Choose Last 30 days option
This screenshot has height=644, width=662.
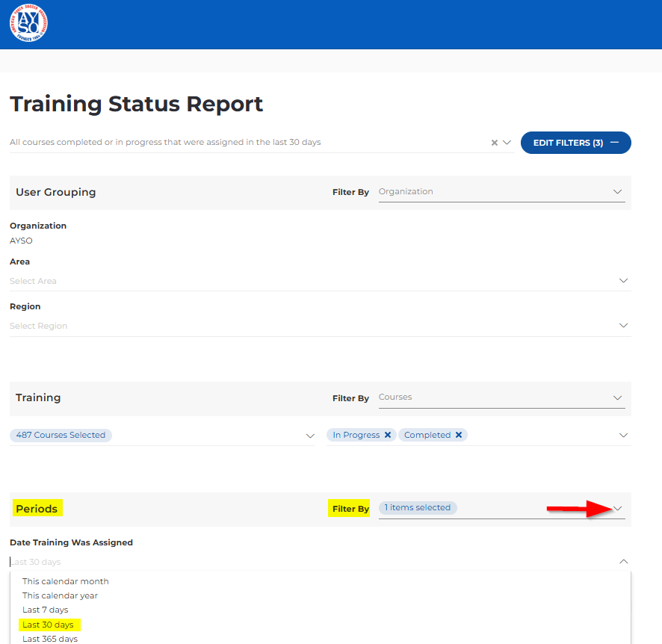click(48, 625)
